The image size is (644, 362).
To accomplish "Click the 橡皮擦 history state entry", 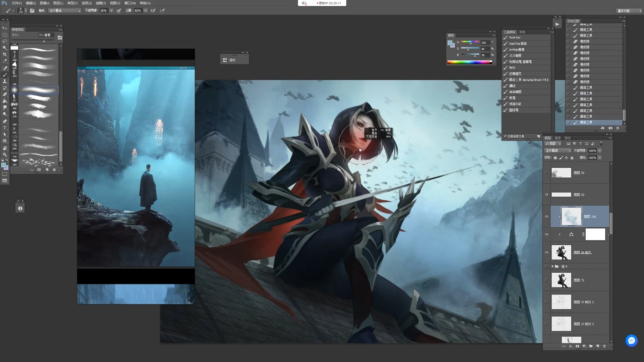I will click(x=584, y=41).
